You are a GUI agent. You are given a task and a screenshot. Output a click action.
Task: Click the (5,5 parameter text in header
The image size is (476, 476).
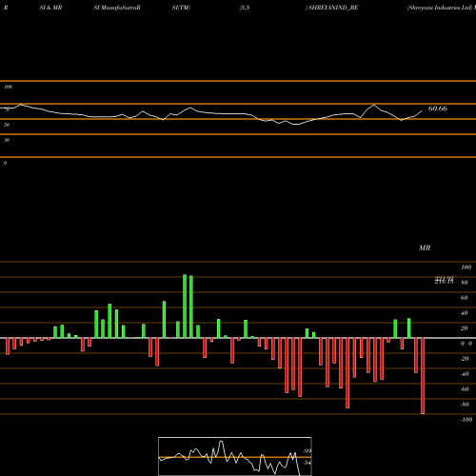tap(245, 8)
